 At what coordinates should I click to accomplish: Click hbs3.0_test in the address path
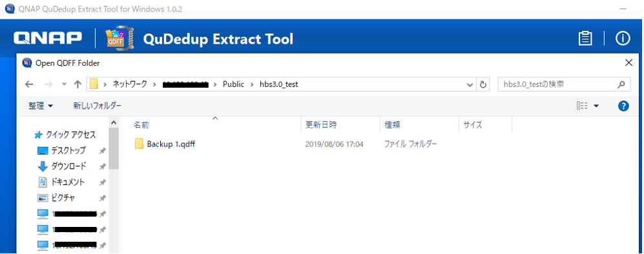click(278, 84)
